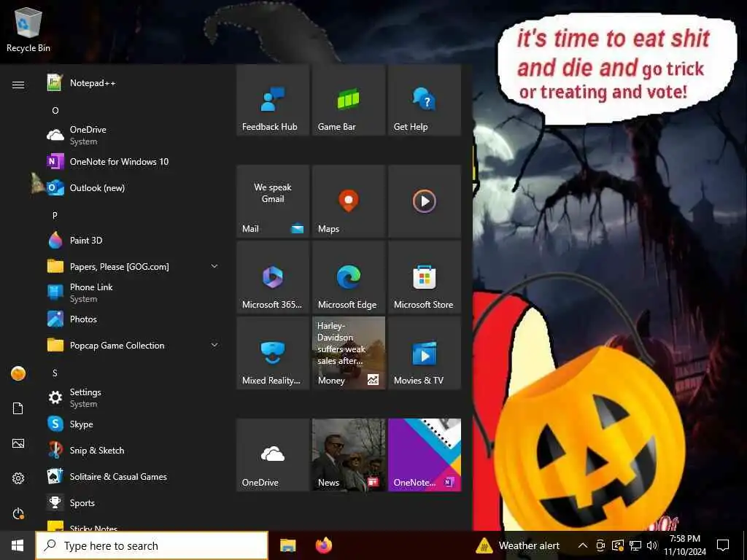Open Documents from Start sidebar

[x=18, y=408]
